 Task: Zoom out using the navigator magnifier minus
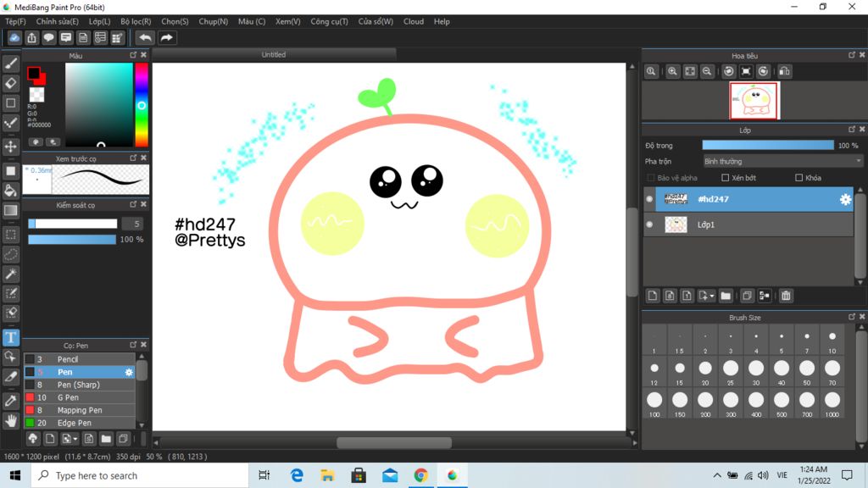707,71
